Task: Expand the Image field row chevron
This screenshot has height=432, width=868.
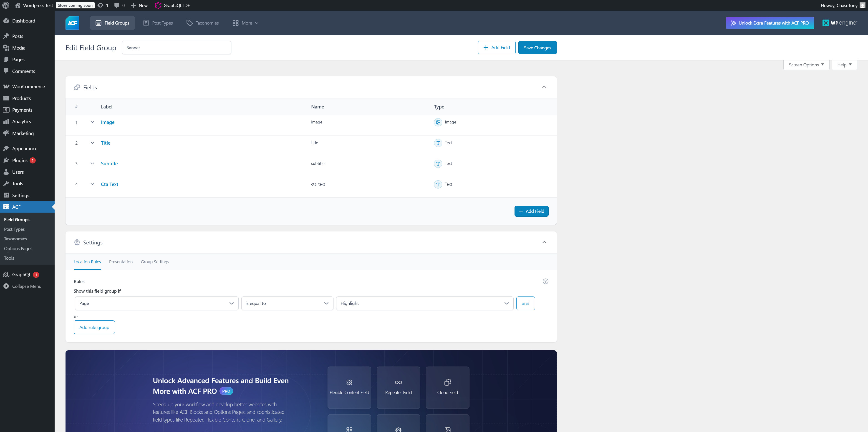Action: click(x=92, y=122)
